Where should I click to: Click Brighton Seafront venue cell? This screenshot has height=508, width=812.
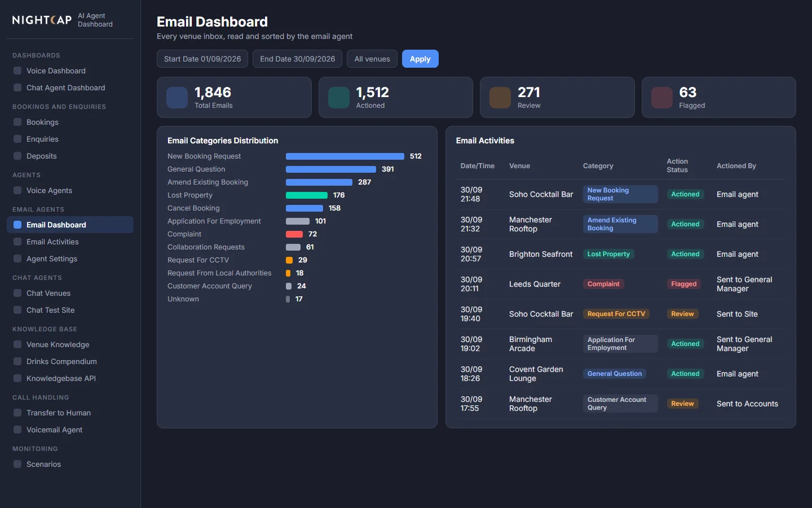pos(541,254)
